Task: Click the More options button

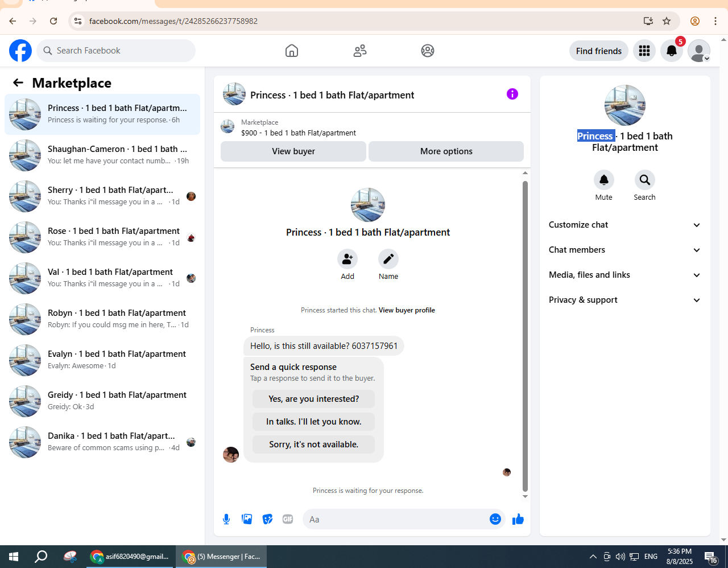Action: (x=446, y=151)
